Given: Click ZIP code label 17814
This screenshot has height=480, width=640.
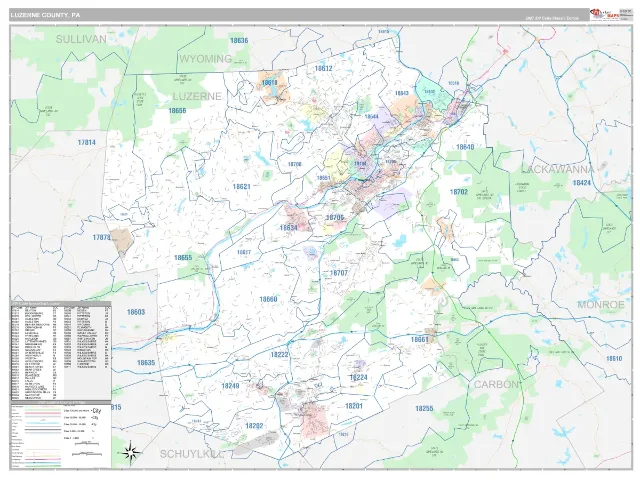Looking at the screenshot, I should (87, 142).
